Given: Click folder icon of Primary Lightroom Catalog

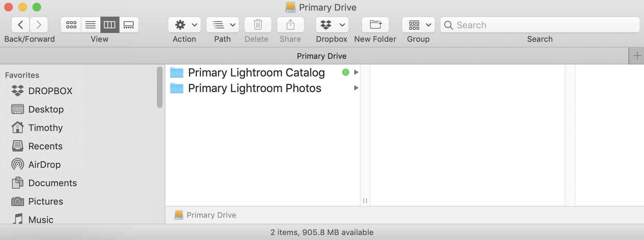Looking at the screenshot, I should pyautogui.click(x=177, y=73).
